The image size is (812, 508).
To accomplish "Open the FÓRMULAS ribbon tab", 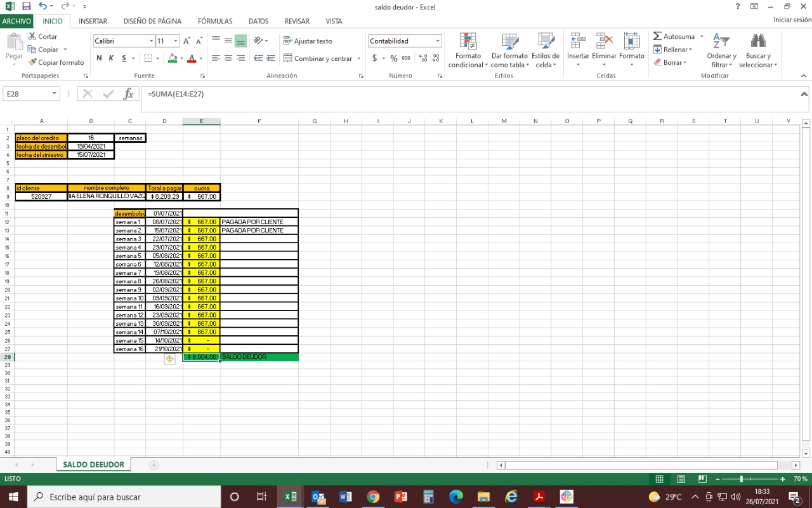I will (215, 21).
